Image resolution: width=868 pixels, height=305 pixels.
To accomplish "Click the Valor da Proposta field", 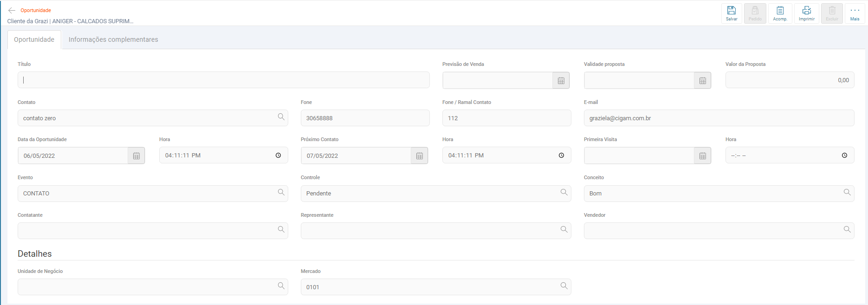I will [789, 80].
